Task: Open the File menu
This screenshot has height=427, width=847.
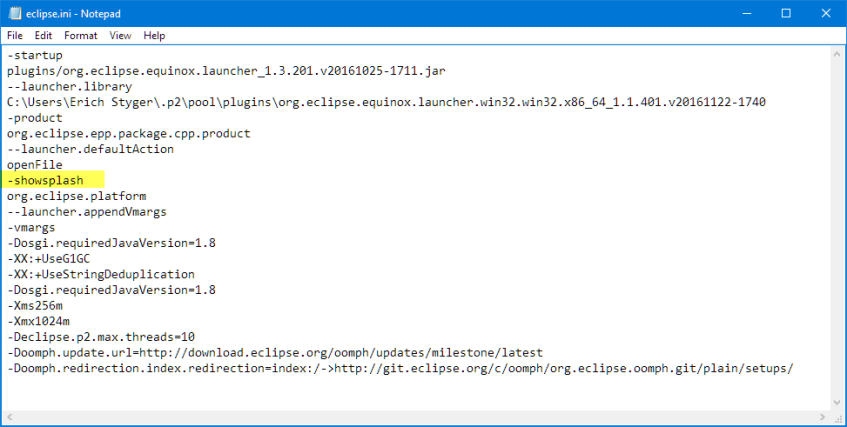Action: 15,35
